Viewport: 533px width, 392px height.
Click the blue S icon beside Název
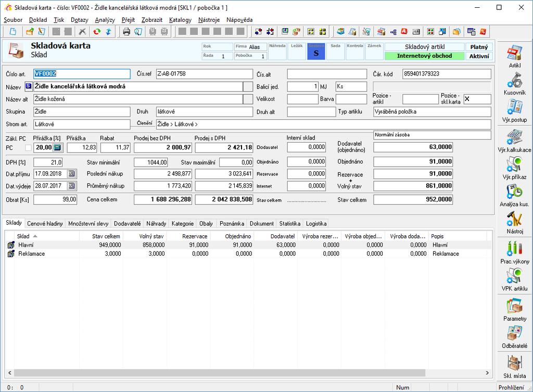click(29, 86)
